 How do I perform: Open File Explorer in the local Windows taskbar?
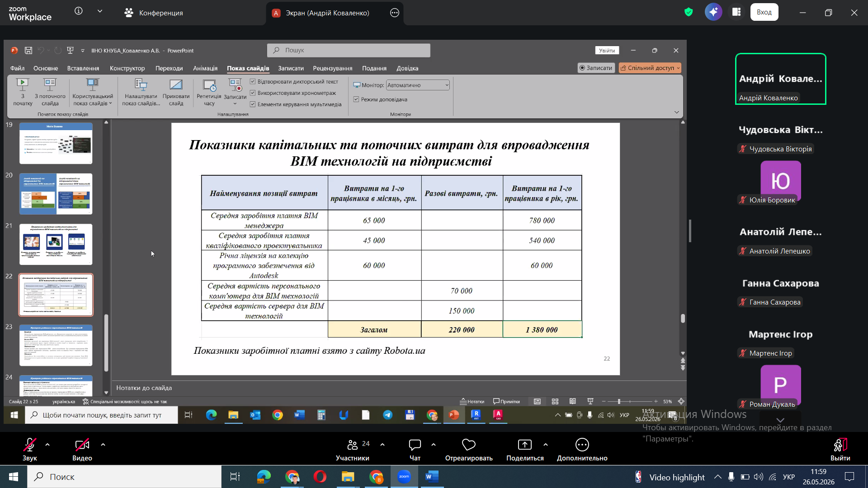(348, 477)
